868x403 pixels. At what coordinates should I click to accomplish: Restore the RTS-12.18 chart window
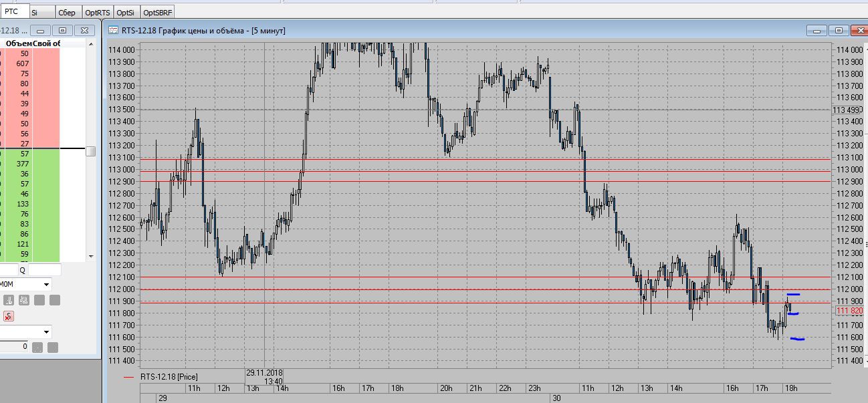pos(839,30)
